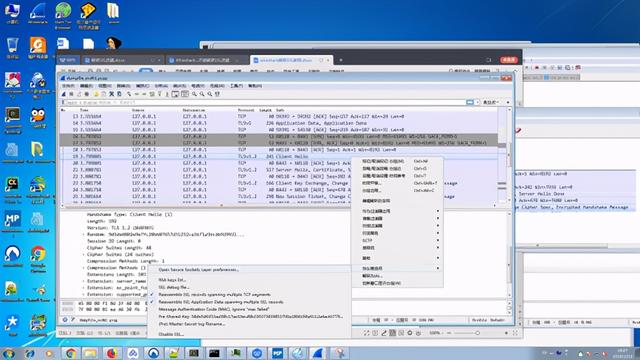Click the display filter input field
The height and width of the screenshot is (360, 640).
pyautogui.click(x=263, y=102)
